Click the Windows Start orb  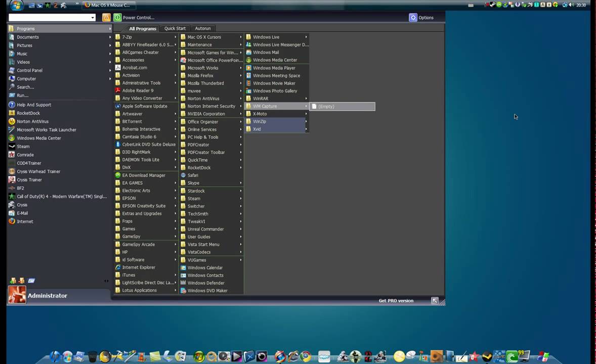17,5
